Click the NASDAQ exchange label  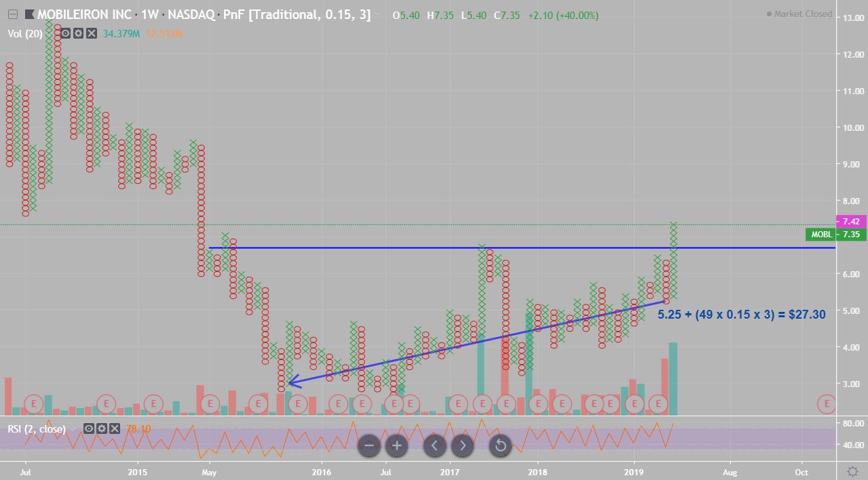[x=192, y=14]
